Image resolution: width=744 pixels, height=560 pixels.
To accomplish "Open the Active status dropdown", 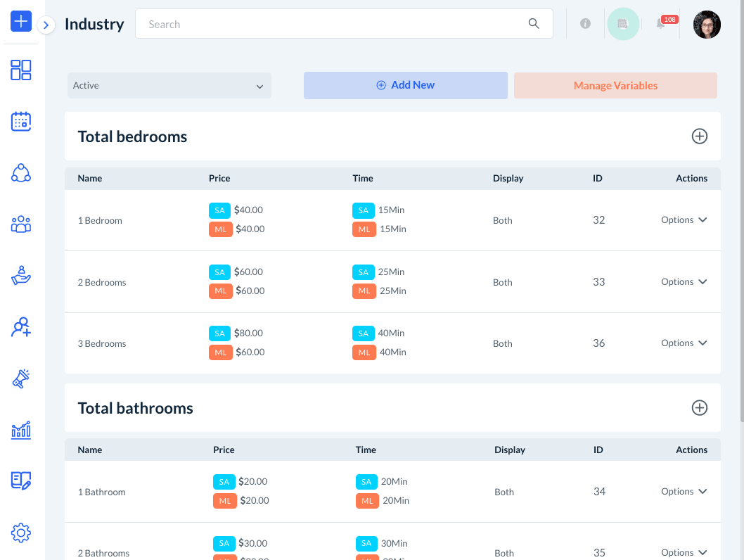I will pos(169,86).
